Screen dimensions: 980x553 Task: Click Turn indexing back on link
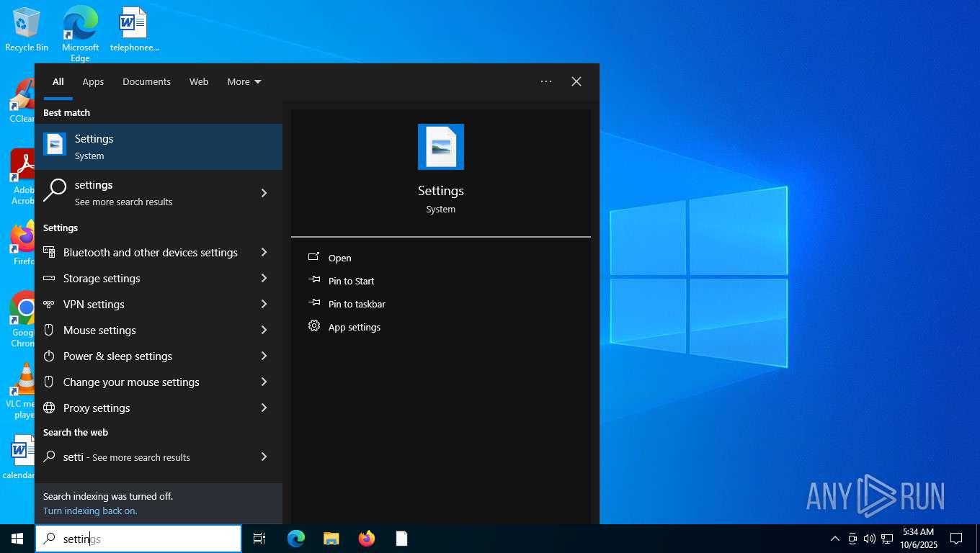[90, 511]
